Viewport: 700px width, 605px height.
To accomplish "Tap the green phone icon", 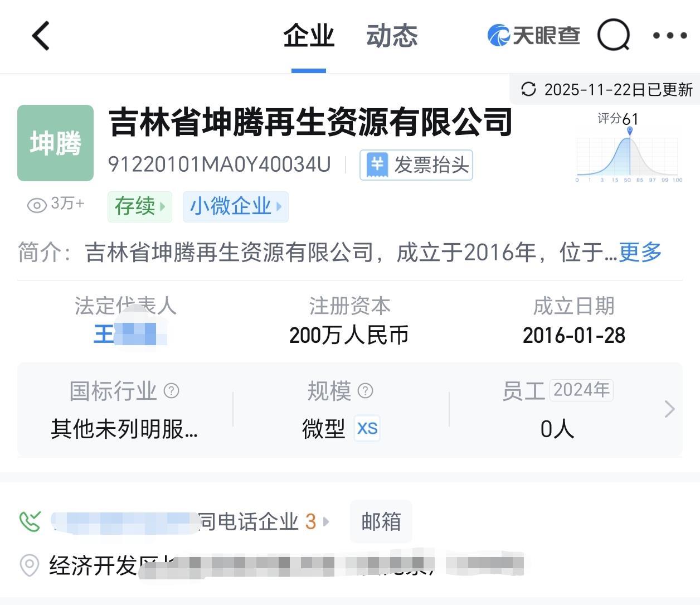I will click(30, 522).
